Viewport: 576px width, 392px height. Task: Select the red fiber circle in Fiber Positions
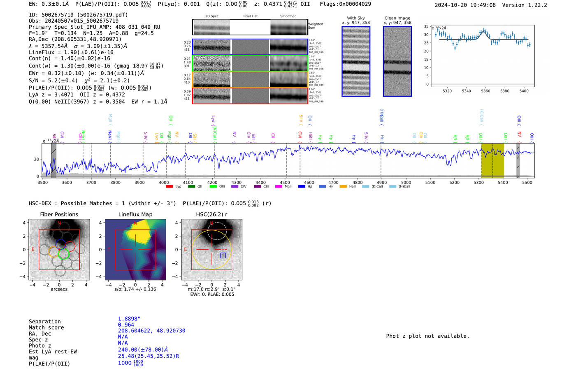pyautogui.click(x=70, y=246)
